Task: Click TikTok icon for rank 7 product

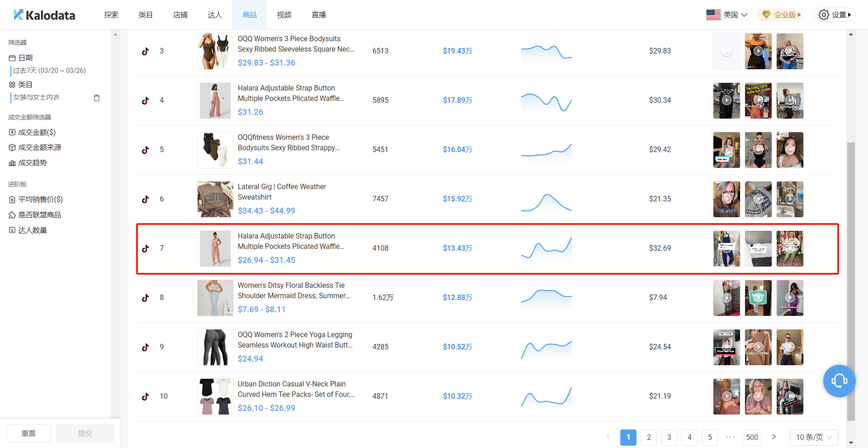Action: click(x=145, y=248)
